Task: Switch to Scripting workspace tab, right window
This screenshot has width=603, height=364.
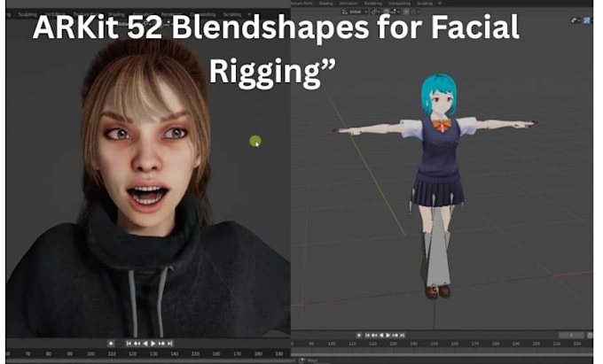Action: (425, 4)
